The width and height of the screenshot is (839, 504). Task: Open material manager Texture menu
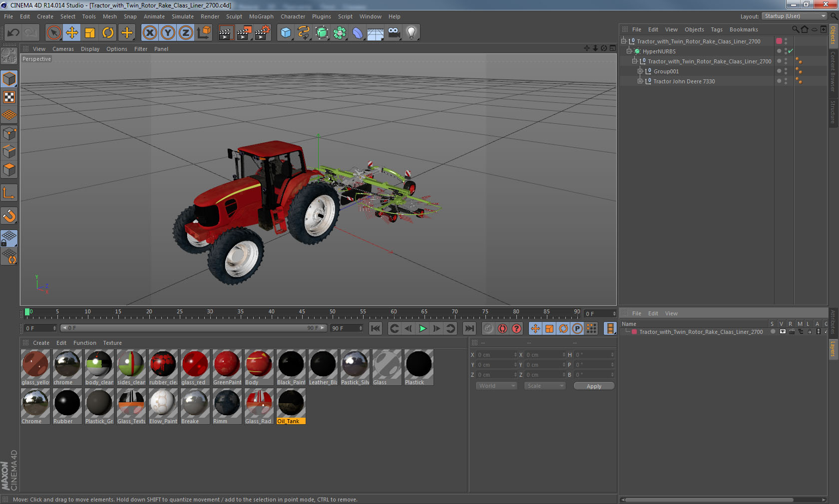(x=112, y=343)
